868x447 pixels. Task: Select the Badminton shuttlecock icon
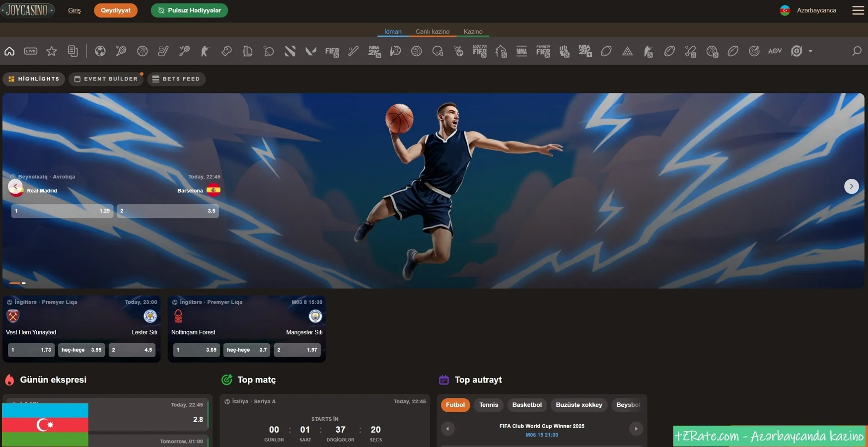(x=184, y=51)
